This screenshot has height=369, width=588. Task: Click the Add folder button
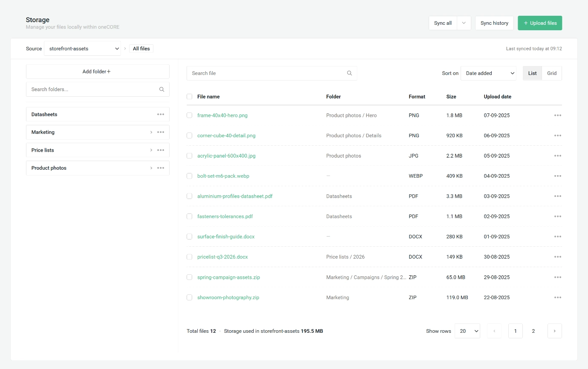click(x=98, y=72)
